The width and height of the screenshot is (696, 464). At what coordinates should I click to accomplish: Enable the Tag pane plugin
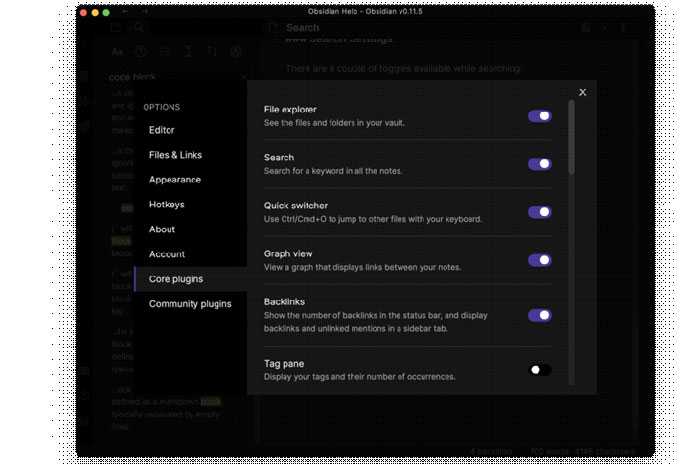pos(539,370)
